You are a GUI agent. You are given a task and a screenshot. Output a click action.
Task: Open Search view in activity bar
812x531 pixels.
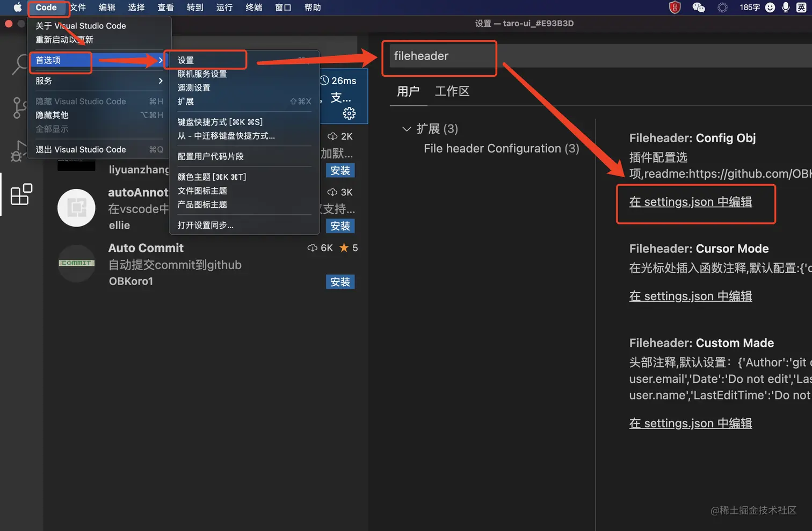[x=20, y=64]
